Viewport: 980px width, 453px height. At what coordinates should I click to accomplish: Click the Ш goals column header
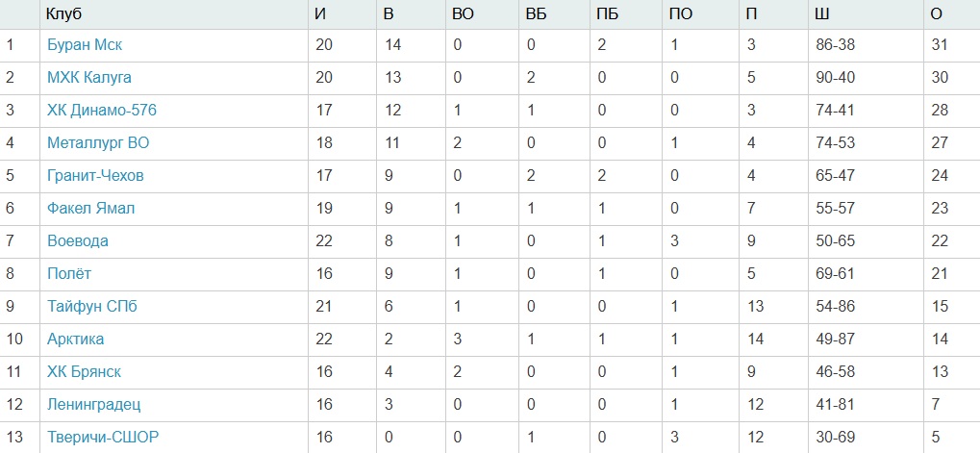(x=820, y=13)
